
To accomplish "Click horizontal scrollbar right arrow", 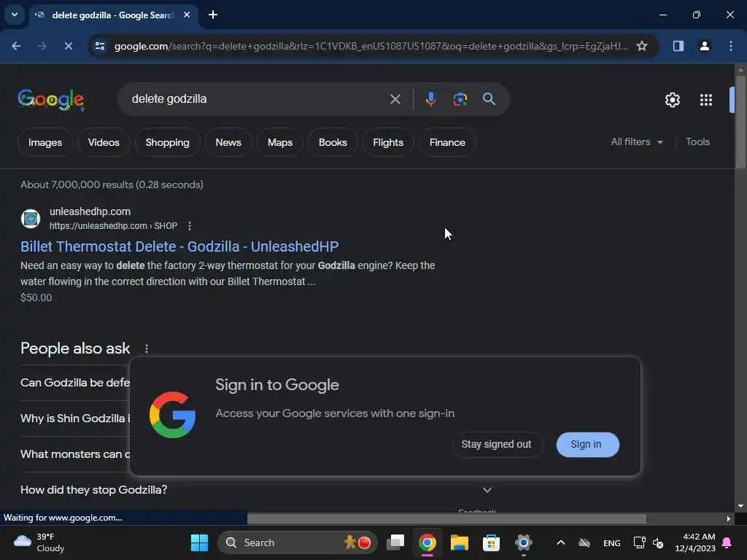I will tap(729, 518).
